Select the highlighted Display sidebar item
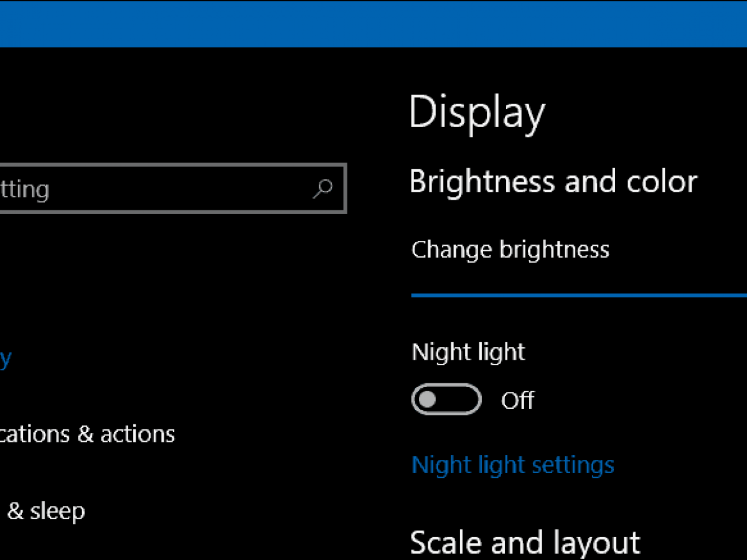This screenshot has width=747, height=560. coord(6,358)
